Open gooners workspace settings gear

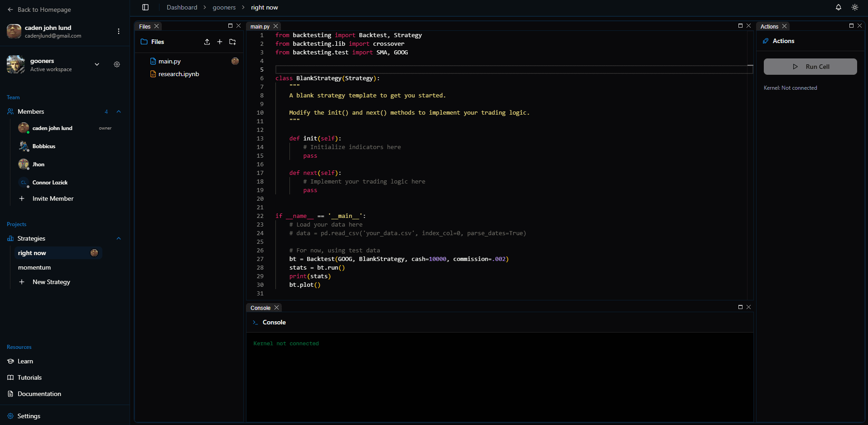click(x=117, y=64)
